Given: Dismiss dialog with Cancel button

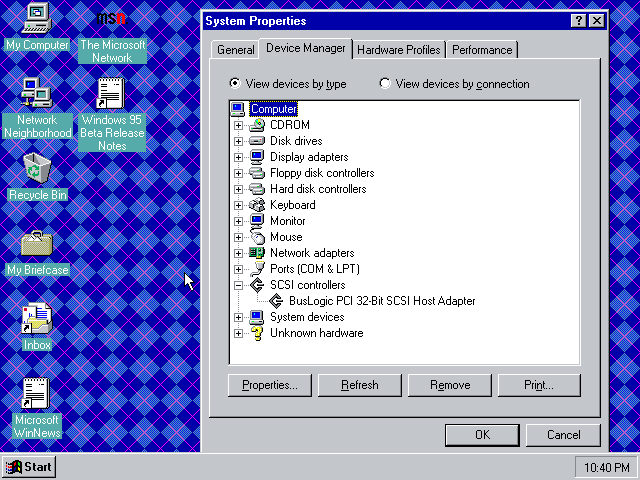Looking at the screenshot, I should pyautogui.click(x=563, y=435).
